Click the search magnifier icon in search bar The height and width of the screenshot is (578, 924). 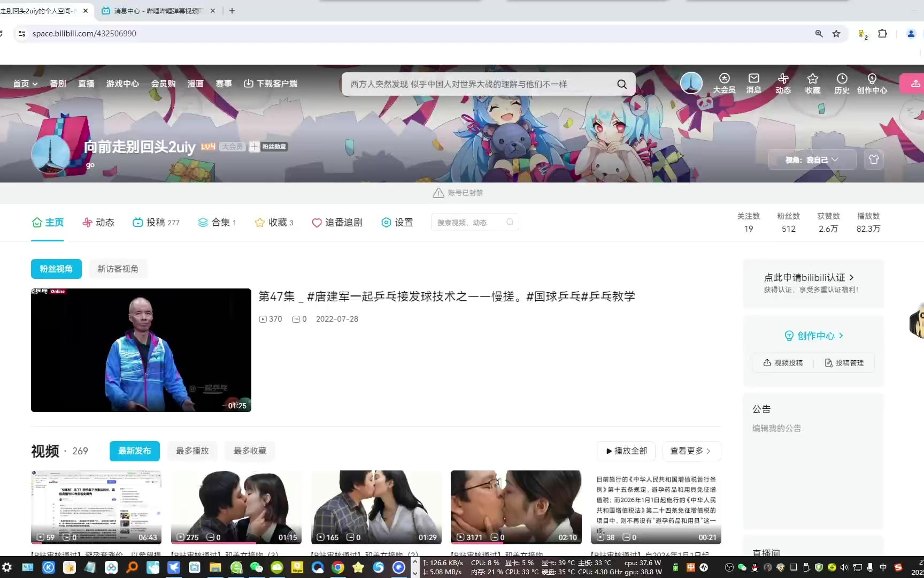tap(622, 84)
